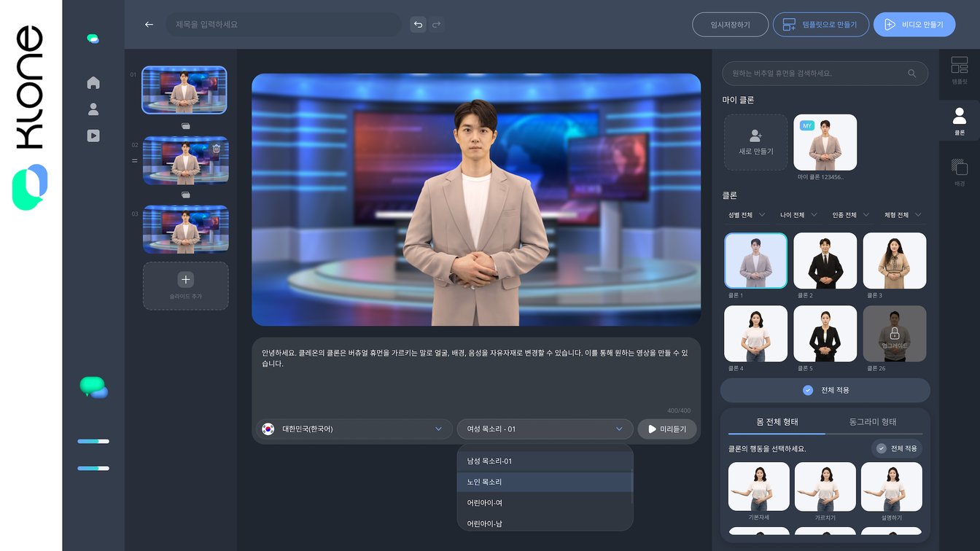Image resolution: width=980 pixels, height=551 pixels.
Task: Delete slide 02 with trash icon
Action: [x=216, y=149]
